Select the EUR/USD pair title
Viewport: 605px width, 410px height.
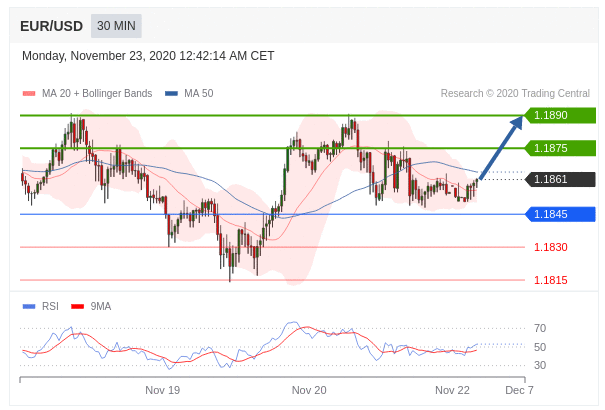(x=51, y=26)
